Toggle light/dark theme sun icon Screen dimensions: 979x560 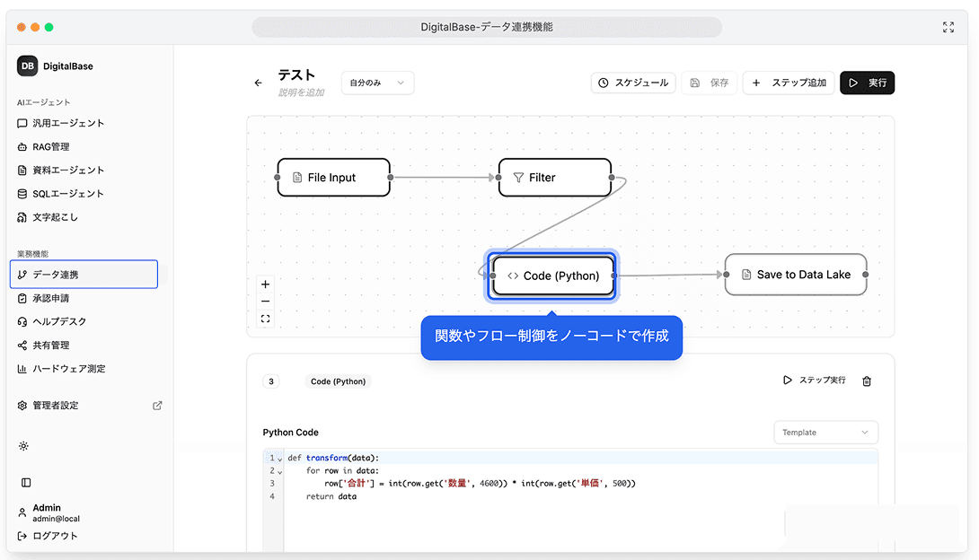[x=23, y=446]
